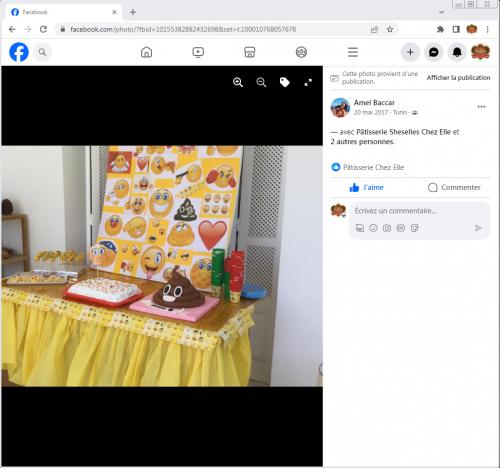Viewport: 500px width, 468px height.
Task: Send the comment arrow
Action: pos(478,228)
